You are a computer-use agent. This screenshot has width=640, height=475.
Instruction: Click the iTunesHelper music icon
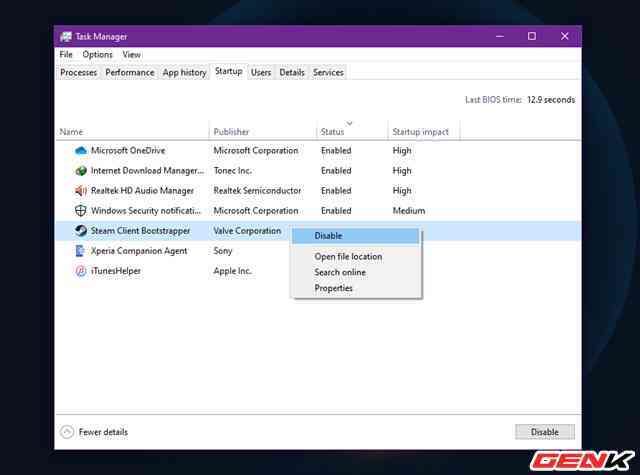pos(81,271)
